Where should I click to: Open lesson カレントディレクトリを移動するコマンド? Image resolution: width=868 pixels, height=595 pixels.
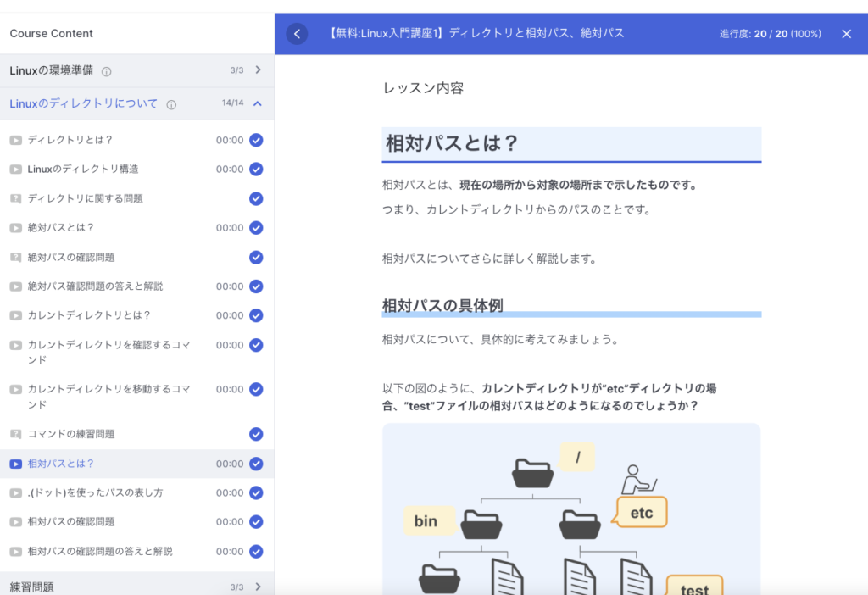pos(109,397)
